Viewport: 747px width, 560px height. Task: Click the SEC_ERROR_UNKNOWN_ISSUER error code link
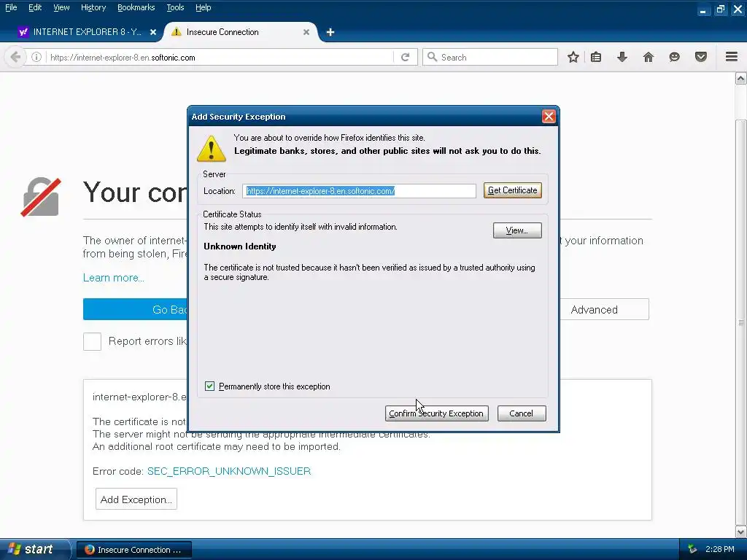[228, 471]
